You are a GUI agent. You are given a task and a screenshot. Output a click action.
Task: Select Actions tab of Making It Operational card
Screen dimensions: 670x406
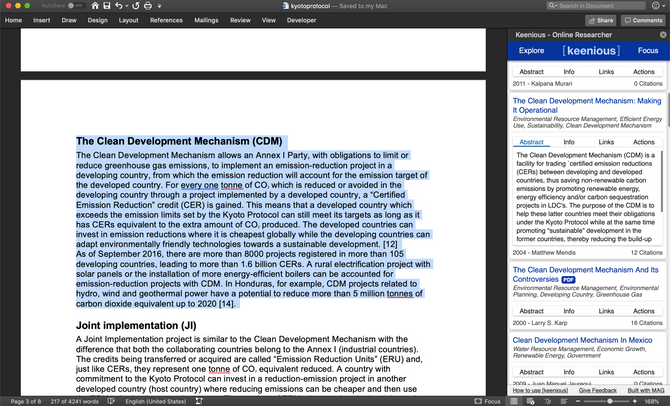click(644, 142)
